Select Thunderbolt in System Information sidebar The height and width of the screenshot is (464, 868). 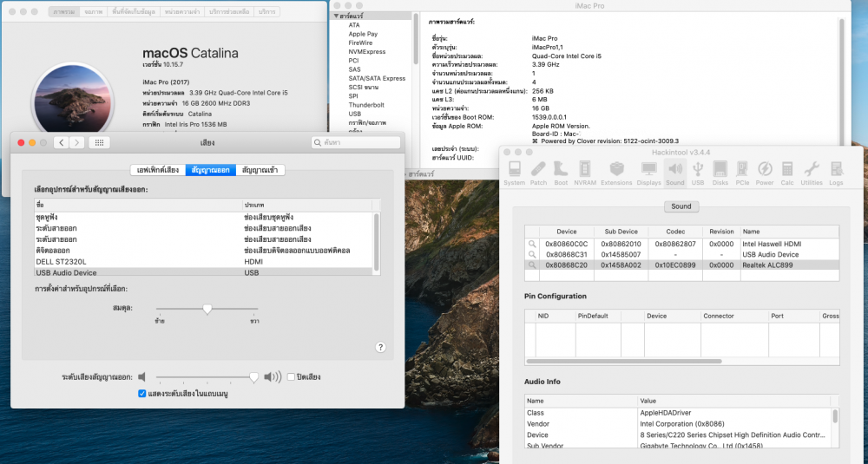click(x=366, y=105)
